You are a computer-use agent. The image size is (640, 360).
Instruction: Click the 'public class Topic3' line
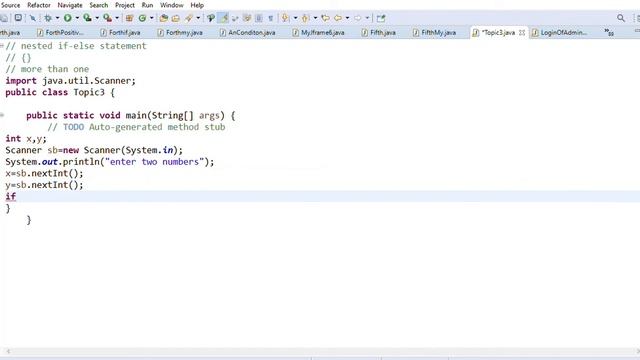click(x=60, y=92)
